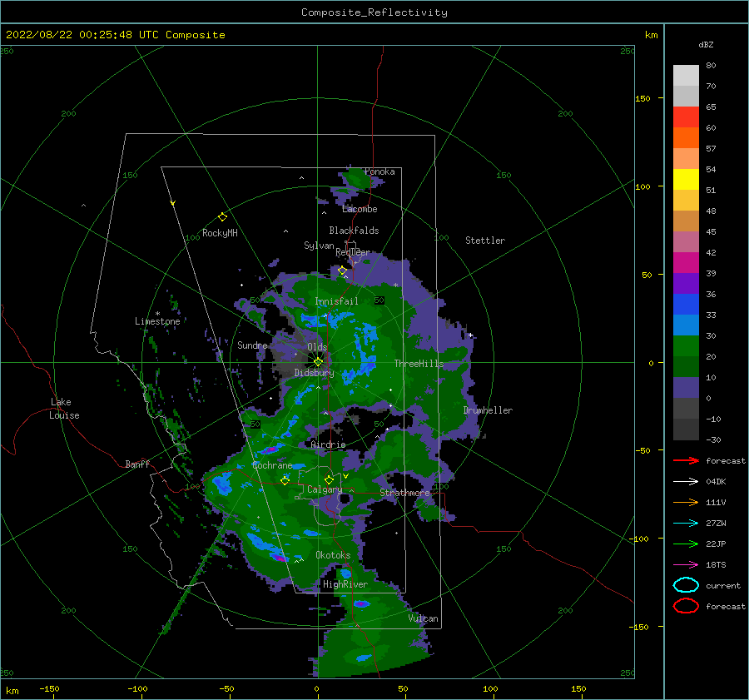Click the orange 111V arrow icon
Screen dimensions: 749x700
pos(686,502)
